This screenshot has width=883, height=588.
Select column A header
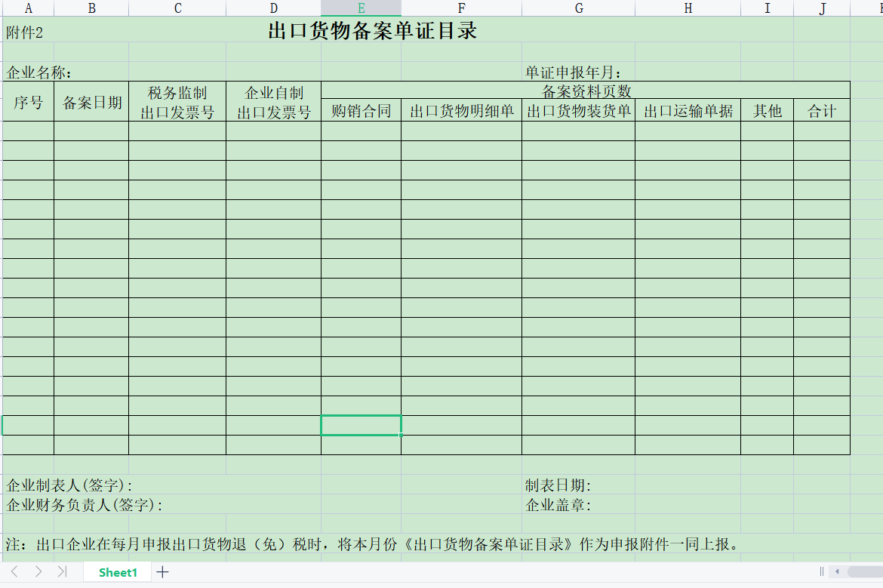point(28,8)
